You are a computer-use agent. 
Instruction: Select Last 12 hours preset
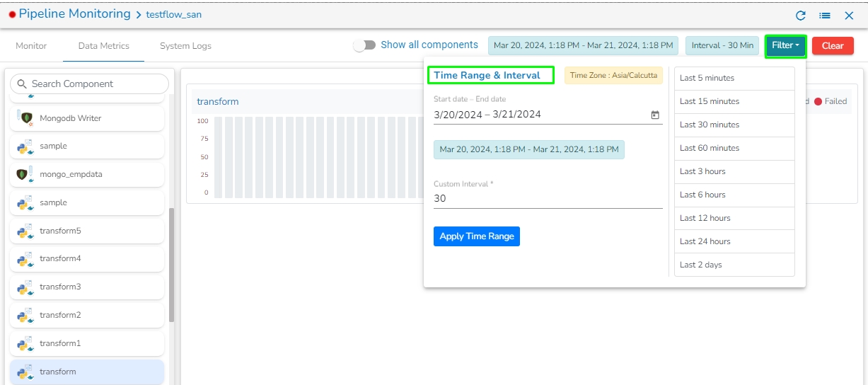coord(734,218)
